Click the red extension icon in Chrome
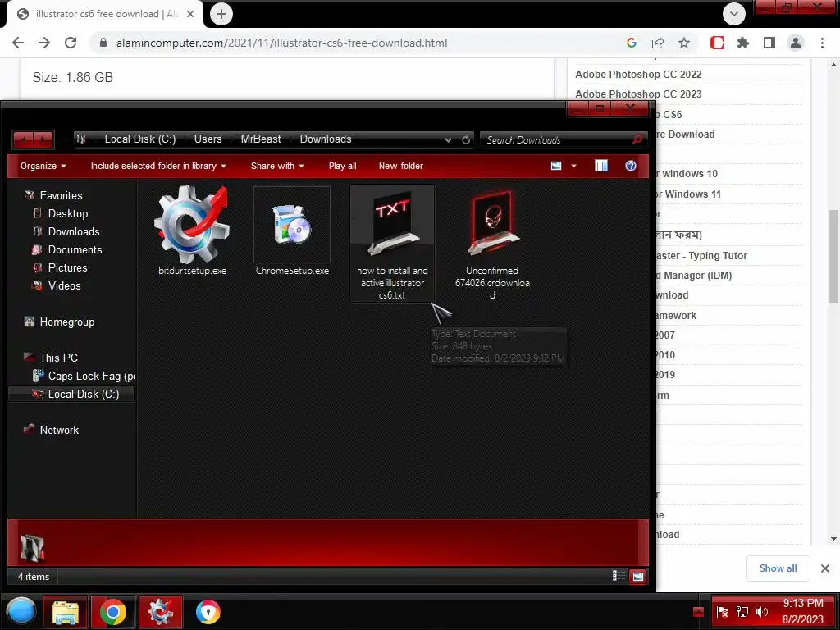Viewport: 840px width, 630px height. click(717, 43)
